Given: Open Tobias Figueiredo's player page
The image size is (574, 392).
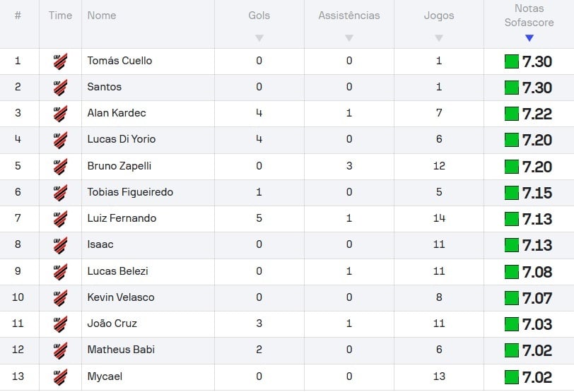Looking at the screenshot, I should [x=130, y=192].
